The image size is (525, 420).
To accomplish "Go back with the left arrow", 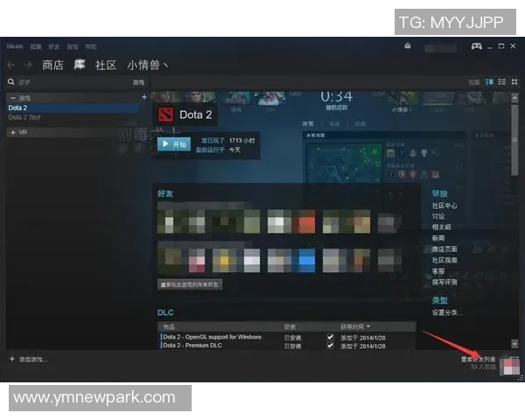I will point(11,65).
